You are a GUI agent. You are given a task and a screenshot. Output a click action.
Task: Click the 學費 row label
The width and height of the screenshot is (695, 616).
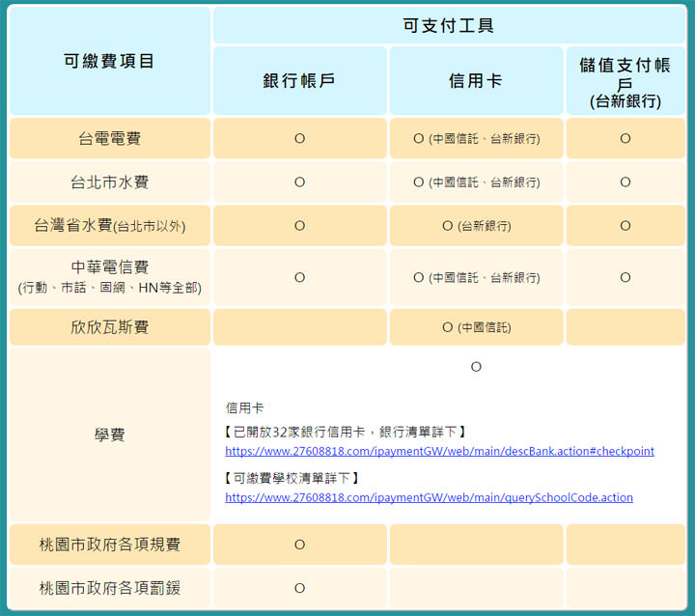click(109, 435)
